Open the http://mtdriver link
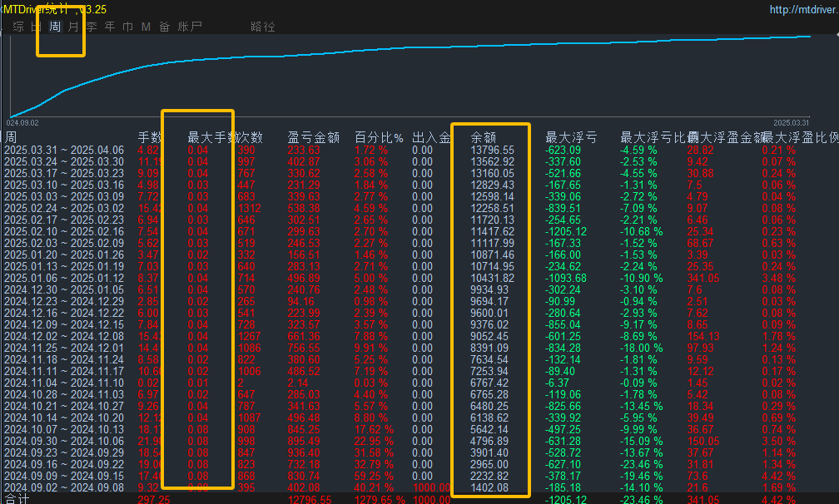This screenshot has height=504, width=839. pyautogui.click(x=804, y=10)
